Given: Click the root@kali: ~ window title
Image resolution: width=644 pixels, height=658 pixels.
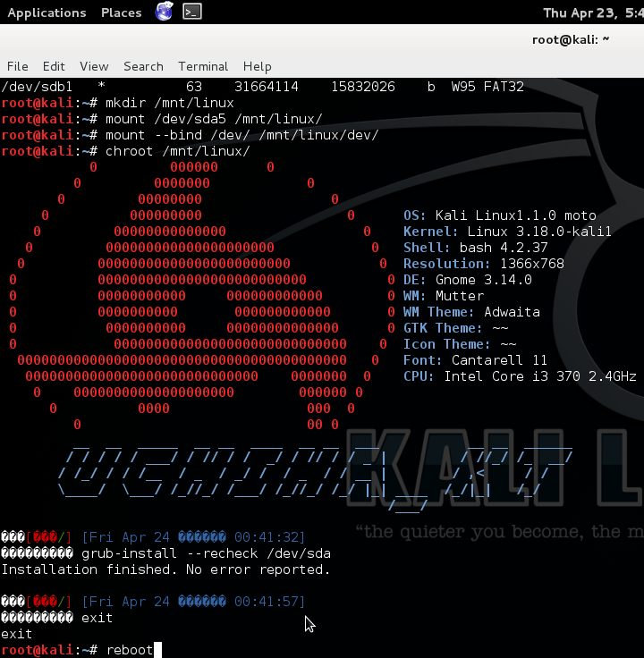Looking at the screenshot, I should tap(571, 39).
